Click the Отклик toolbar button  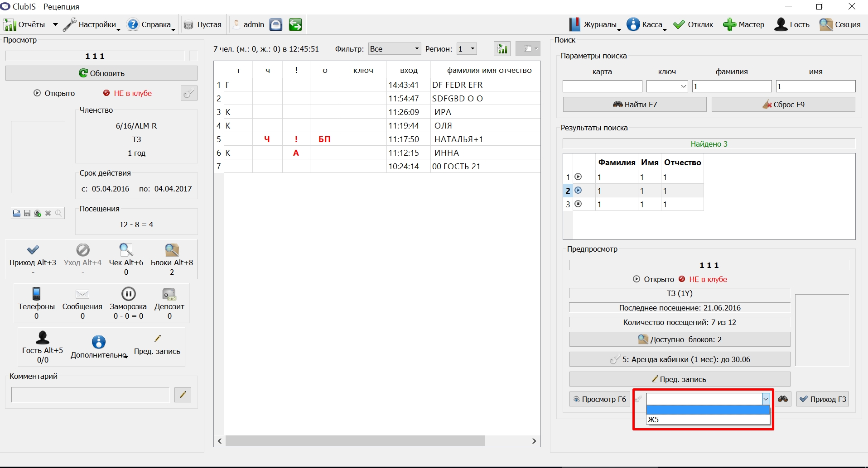pyautogui.click(x=693, y=24)
